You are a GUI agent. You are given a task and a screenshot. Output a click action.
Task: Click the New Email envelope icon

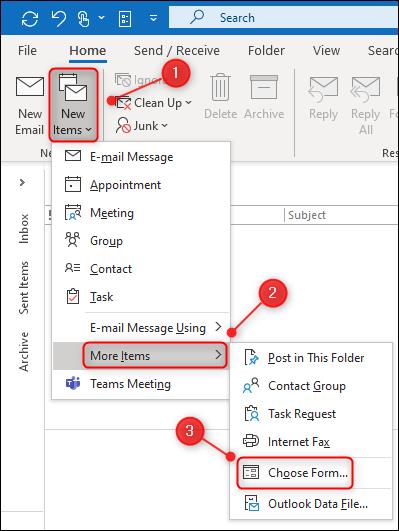click(30, 87)
